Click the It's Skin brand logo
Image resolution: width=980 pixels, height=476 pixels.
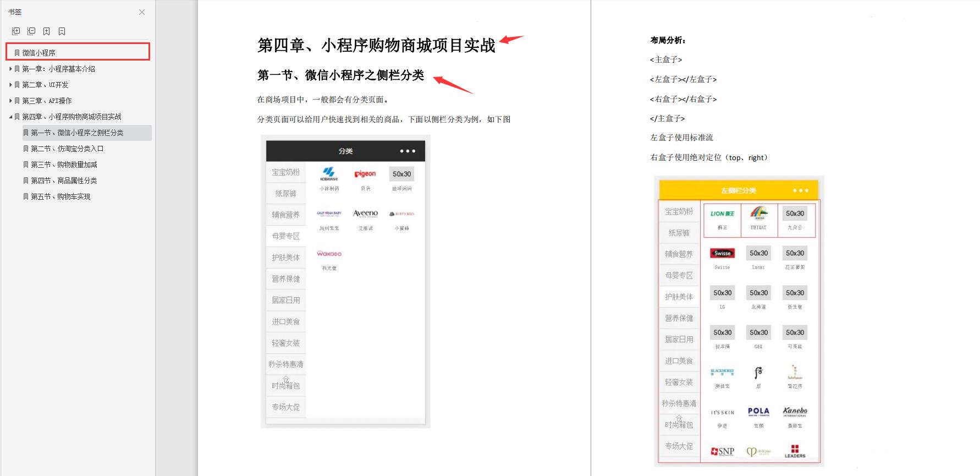tap(722, 412)
